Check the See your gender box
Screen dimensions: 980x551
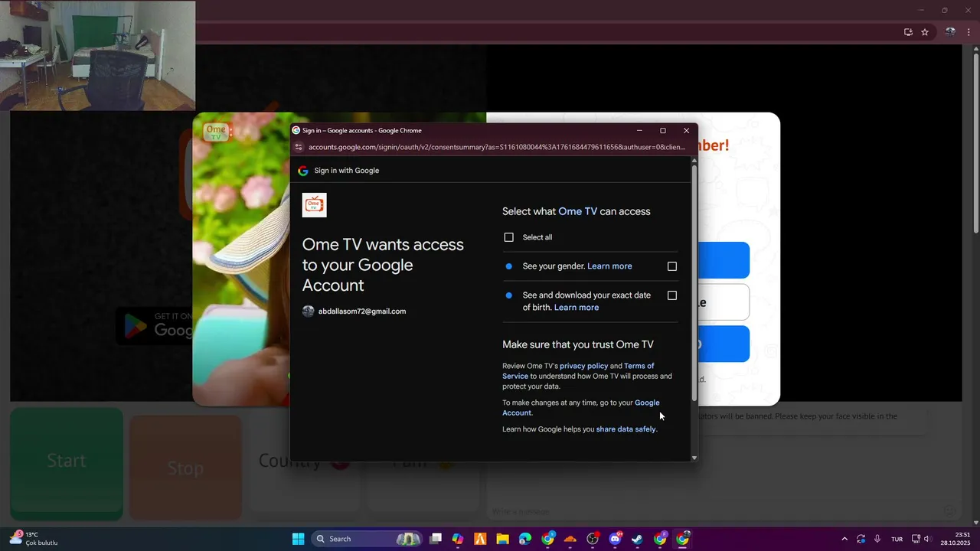(672, 266)
